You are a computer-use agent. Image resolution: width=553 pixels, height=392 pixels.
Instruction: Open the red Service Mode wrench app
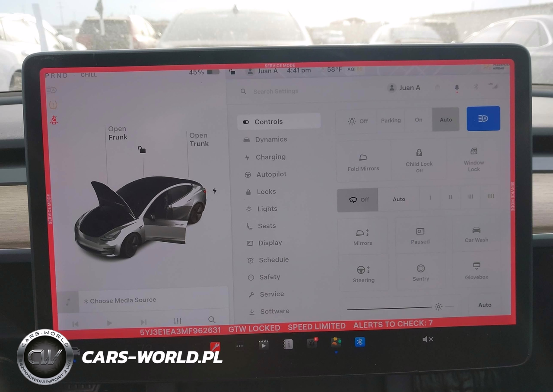(x=215, y=346)
